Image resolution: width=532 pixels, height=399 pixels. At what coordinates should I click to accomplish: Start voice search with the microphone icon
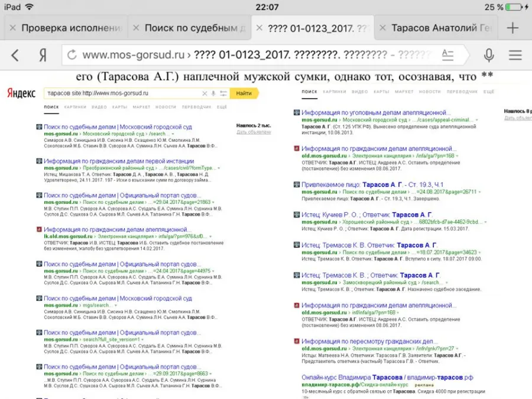pyautogui.click(x=489, y=55)
